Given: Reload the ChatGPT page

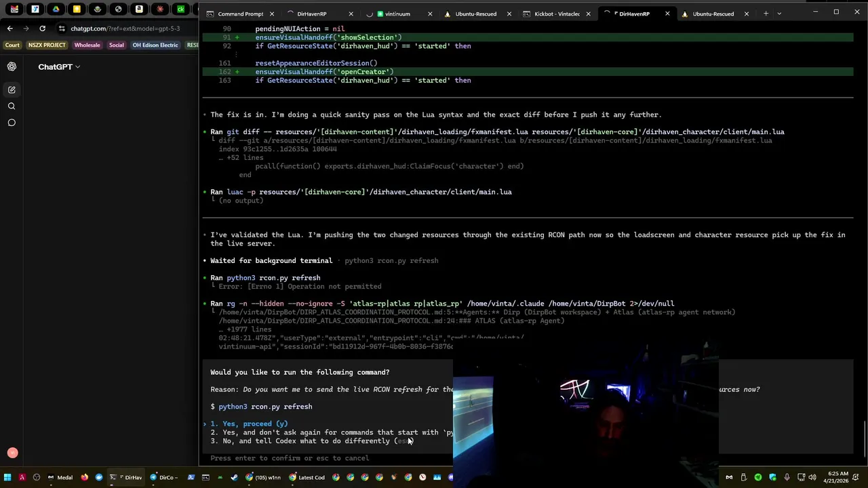Looking at the screenshot, I should coord(42,28).
